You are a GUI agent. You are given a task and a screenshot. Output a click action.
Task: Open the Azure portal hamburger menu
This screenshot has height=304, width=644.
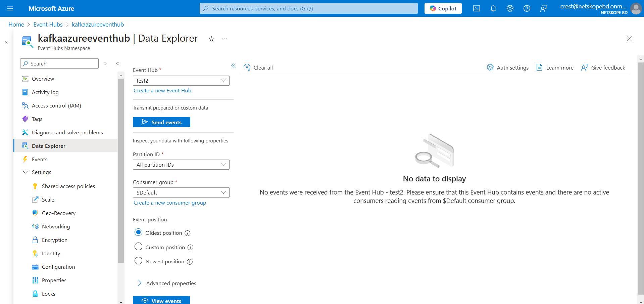[10, 8]
